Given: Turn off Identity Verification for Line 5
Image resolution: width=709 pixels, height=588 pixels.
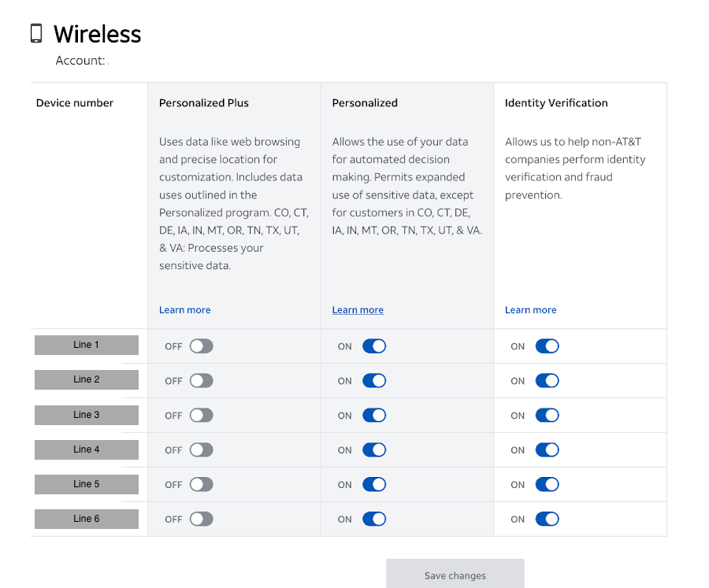Looking at the screenshot, I should [547, 484].
